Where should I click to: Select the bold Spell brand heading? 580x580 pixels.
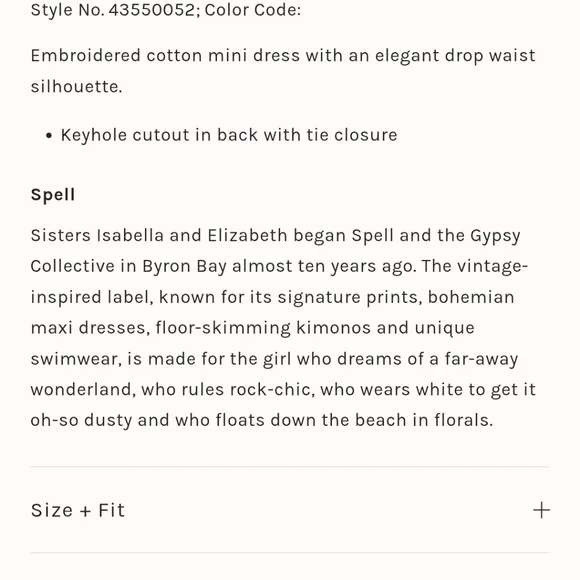pos(53,195)
